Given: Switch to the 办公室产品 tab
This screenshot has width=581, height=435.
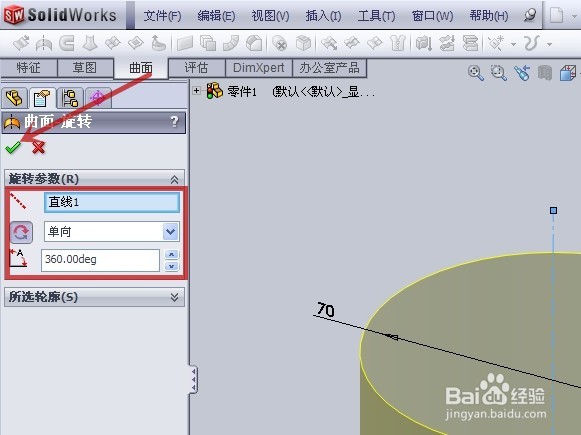Looking at the screenshot, I should (329, 67).
